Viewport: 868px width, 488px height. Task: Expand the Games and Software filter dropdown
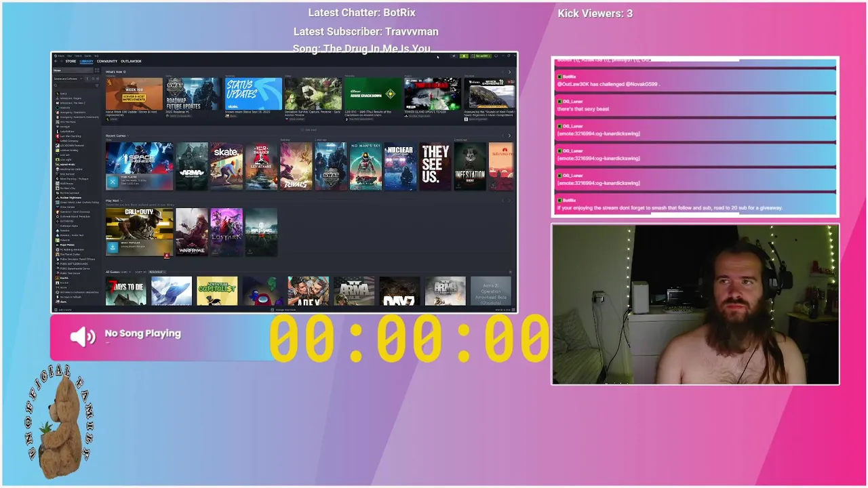pos(68,79)
